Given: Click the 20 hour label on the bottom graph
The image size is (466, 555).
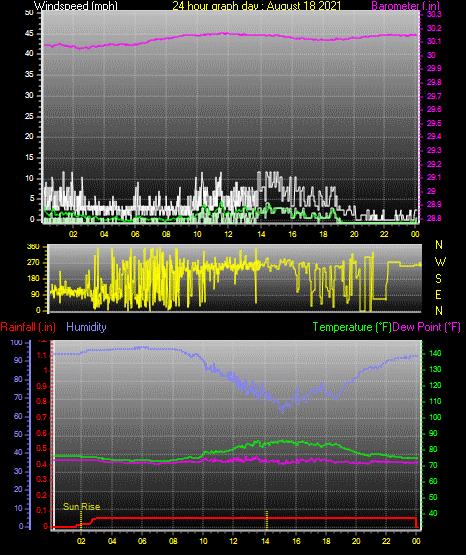Looking at the screenshot, I should point(356,541).
